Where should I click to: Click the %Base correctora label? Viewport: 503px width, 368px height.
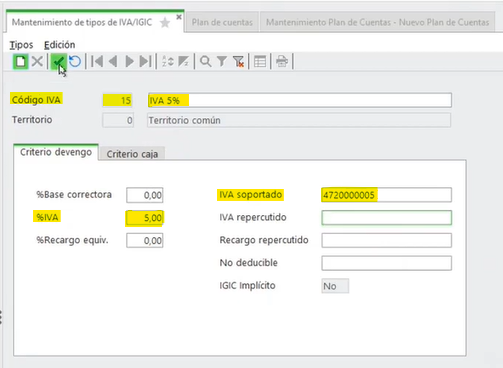(74, 195)
